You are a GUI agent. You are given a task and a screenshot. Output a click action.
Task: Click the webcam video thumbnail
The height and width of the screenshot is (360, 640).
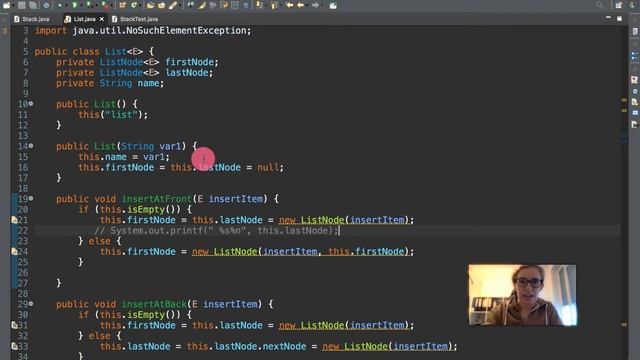tap(522, 295)
